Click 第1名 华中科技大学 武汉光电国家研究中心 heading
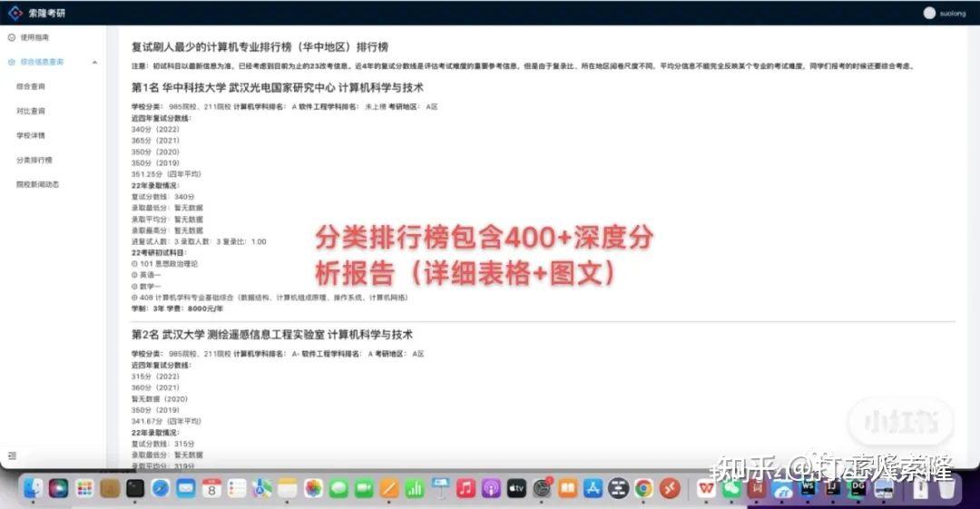 278,87
